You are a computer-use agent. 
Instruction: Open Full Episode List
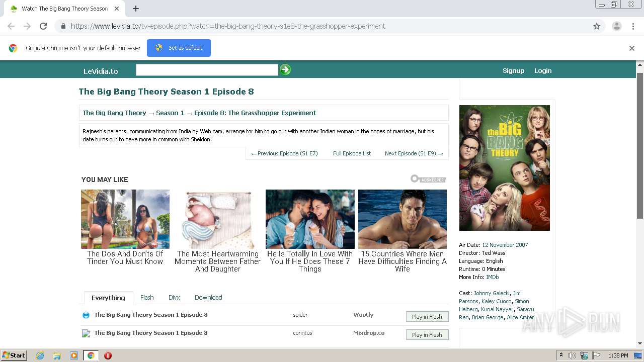pos(352,153)
